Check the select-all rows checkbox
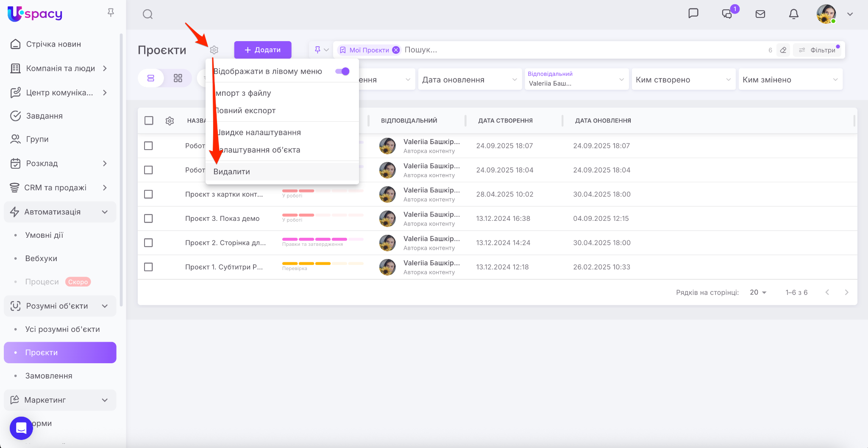 point(149,121)
